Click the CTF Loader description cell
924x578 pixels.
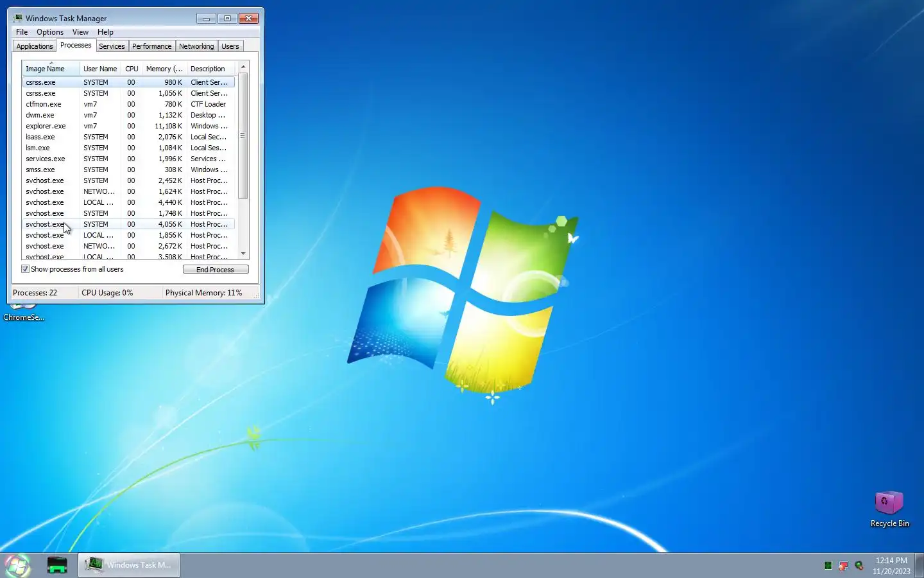tap(208, 104)
